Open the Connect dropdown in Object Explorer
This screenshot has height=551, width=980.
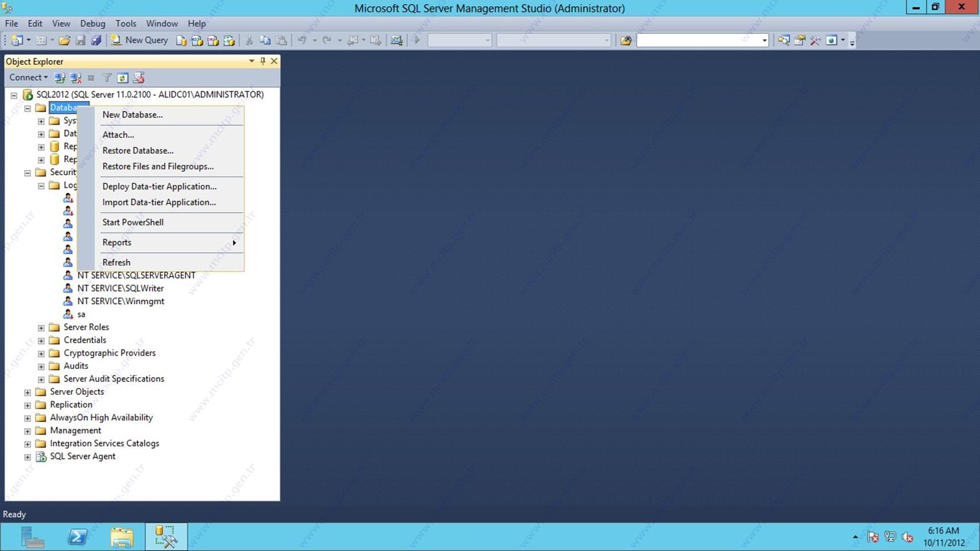click(x=28, y=77)
